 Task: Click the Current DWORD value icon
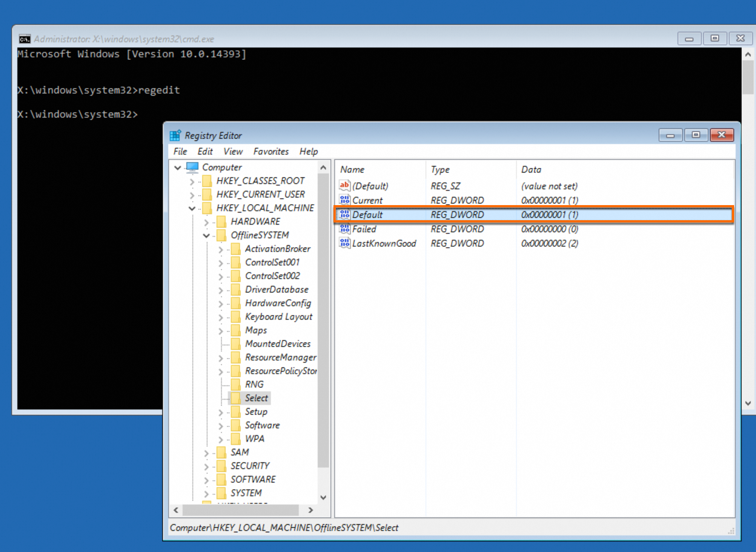[344, 200]
